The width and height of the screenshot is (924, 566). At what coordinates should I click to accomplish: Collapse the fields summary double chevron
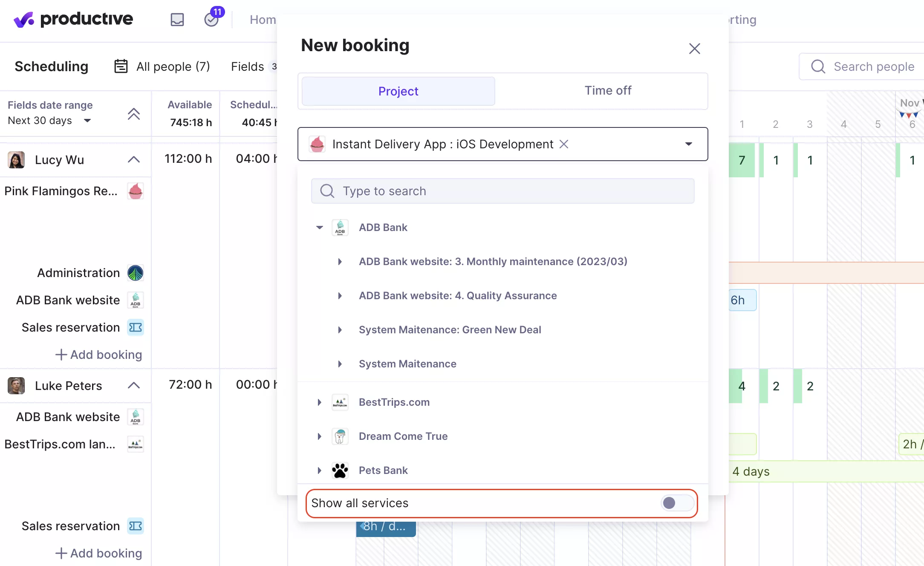pos(134,113)
